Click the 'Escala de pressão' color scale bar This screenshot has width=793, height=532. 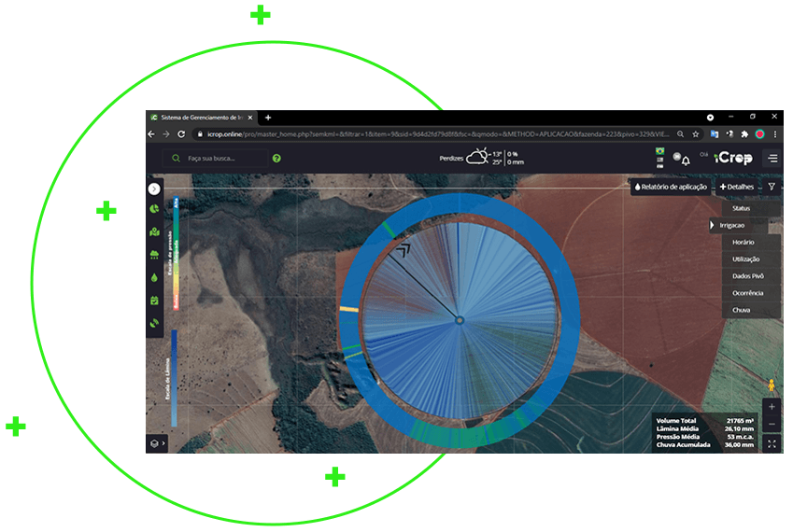[x=176, y=253]
